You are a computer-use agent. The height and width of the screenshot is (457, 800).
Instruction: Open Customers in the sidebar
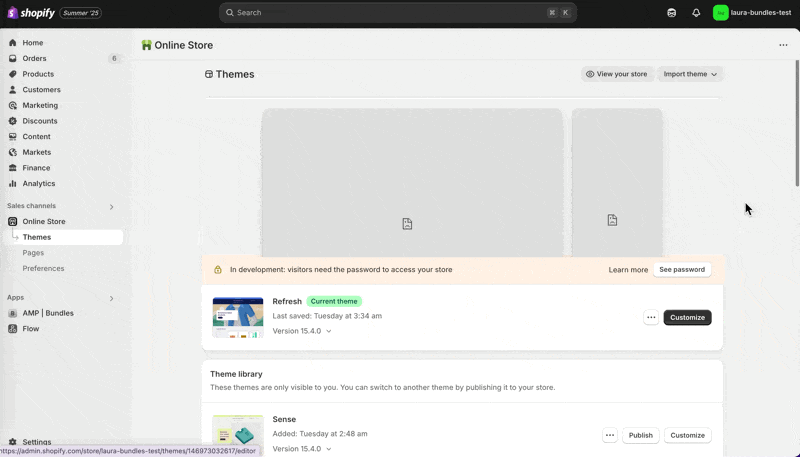pos(41,90)
